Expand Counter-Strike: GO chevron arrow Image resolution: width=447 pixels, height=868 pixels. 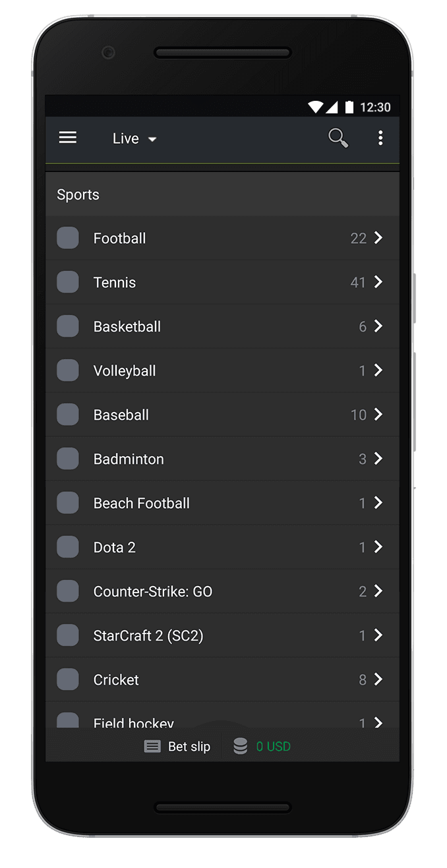(378, 591)
